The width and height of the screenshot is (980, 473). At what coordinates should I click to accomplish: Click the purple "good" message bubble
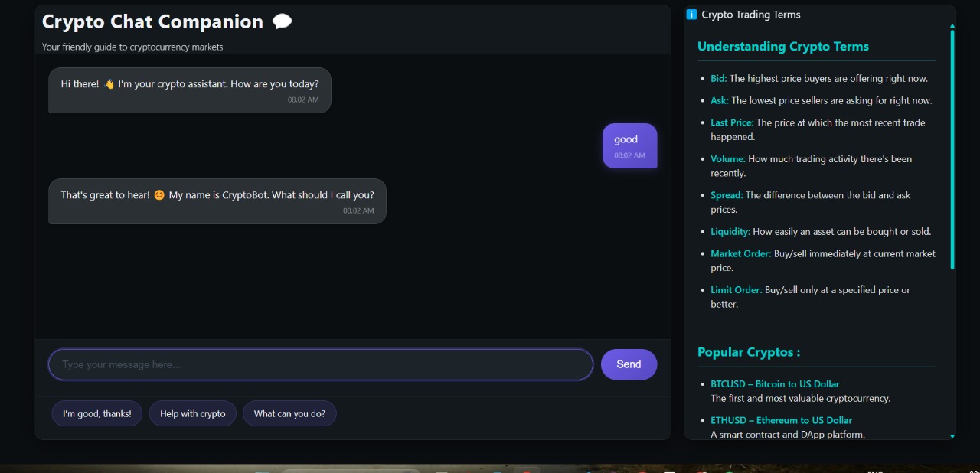coord(629,145)
